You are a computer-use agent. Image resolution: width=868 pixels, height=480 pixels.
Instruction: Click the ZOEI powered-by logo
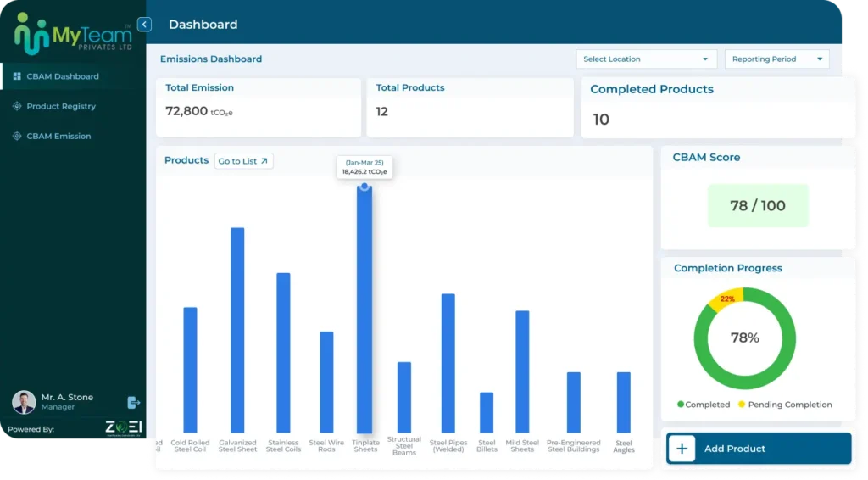(123, 428)
